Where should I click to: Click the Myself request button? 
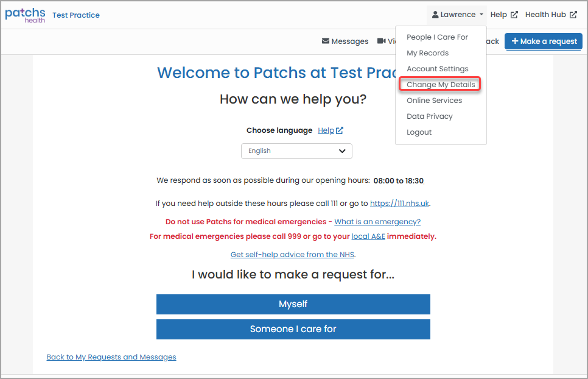tap(293, 304)
